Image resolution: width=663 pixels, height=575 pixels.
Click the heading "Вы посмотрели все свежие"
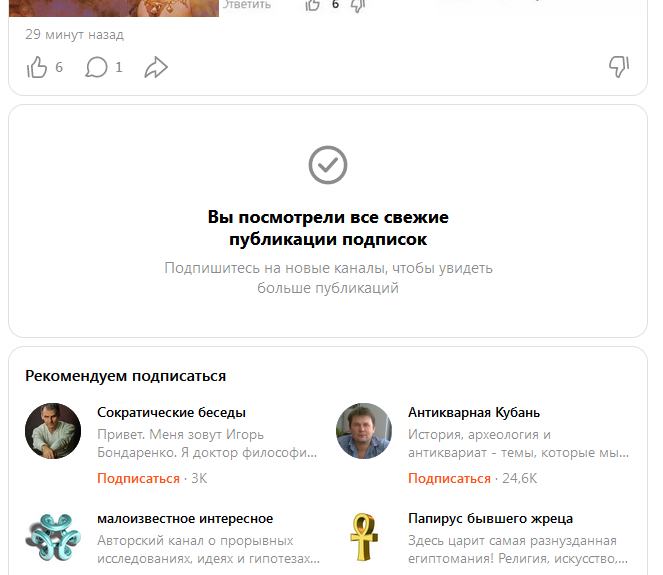point(328,217)
